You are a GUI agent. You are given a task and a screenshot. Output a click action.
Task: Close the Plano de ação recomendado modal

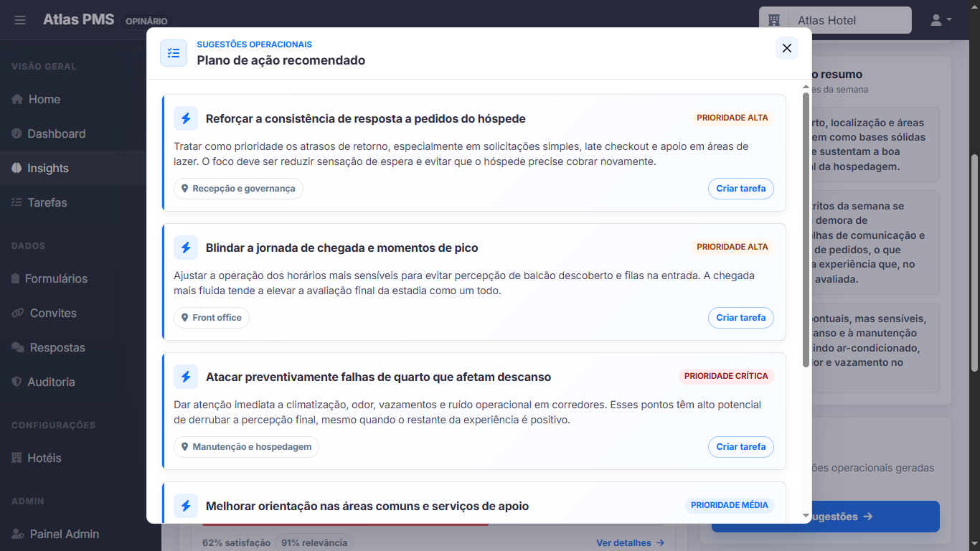coord(787,48)
